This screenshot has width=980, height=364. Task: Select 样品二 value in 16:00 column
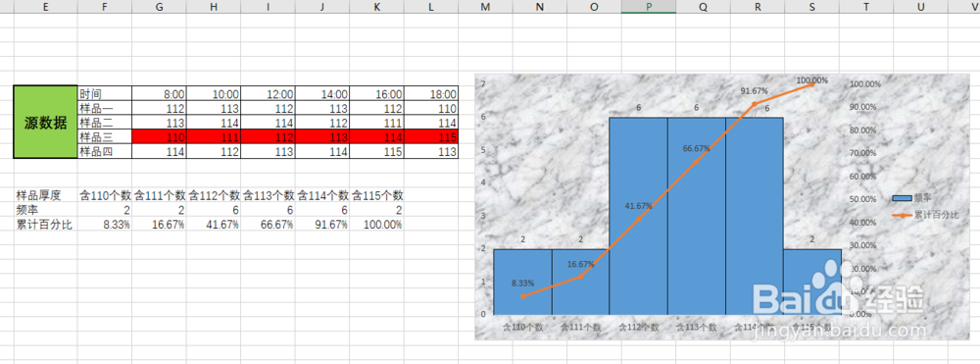[377, 122]
